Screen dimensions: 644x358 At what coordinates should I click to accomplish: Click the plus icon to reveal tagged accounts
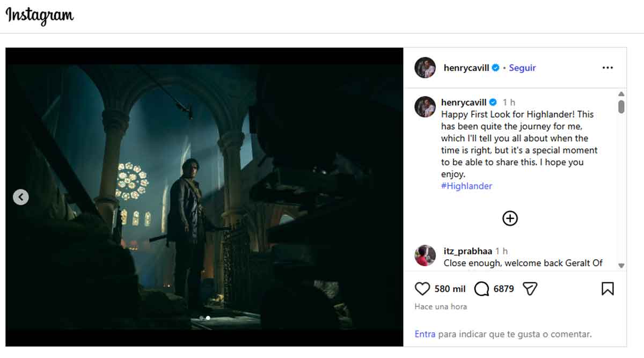[x=510, y=218]
